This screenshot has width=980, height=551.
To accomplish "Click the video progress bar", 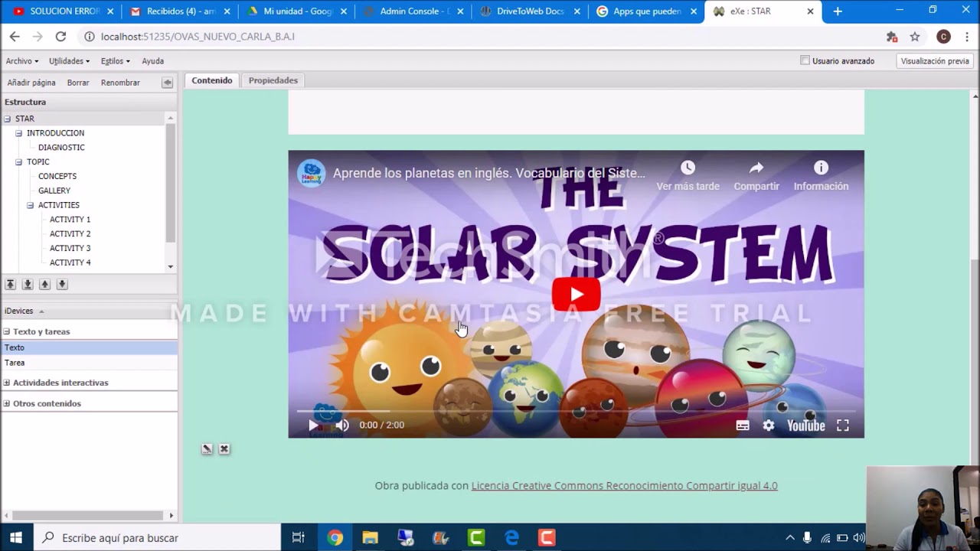I will click(576, 411).
